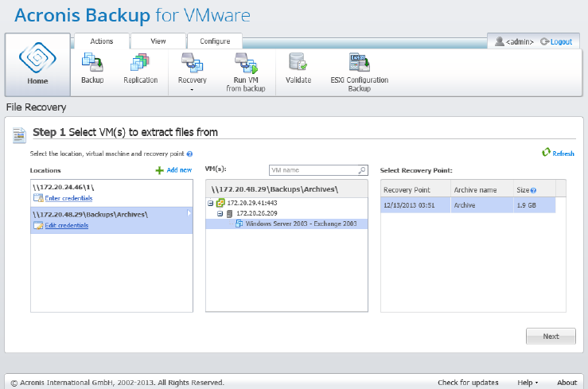
Task: Select 172.20.29.41:443 vCenter tree item
Action: click(252, 203)
